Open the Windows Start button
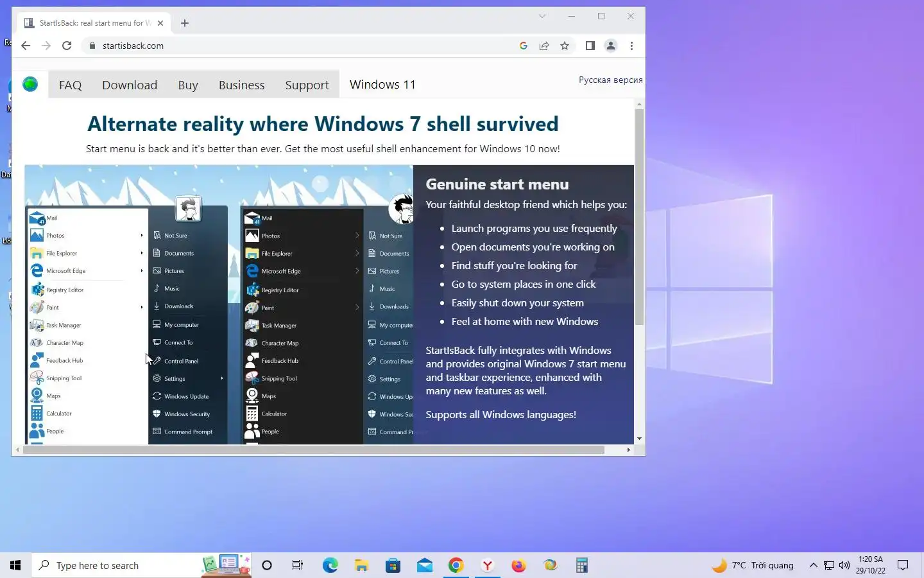The width and height of the screenshot is (924, 578). [x=15, y=565]
